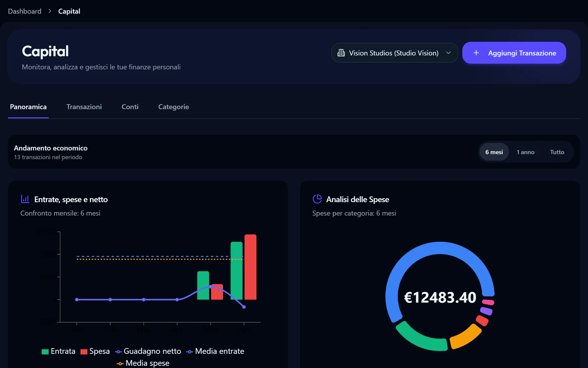Click the 13 transazioni nel periodo text
The width and height of the screenshot is (588, 368).
[x=48, y=157]
